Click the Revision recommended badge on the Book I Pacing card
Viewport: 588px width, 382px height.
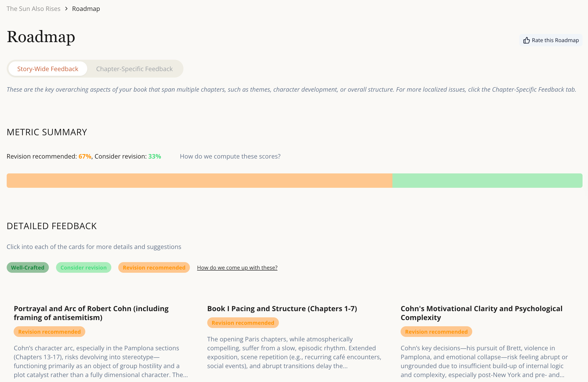[x=243, y=323]
